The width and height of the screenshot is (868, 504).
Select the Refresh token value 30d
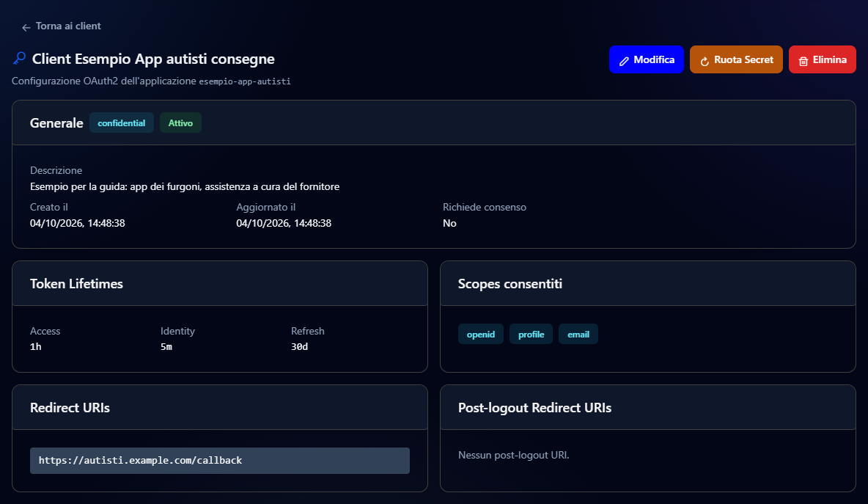(x=300, y=347)
